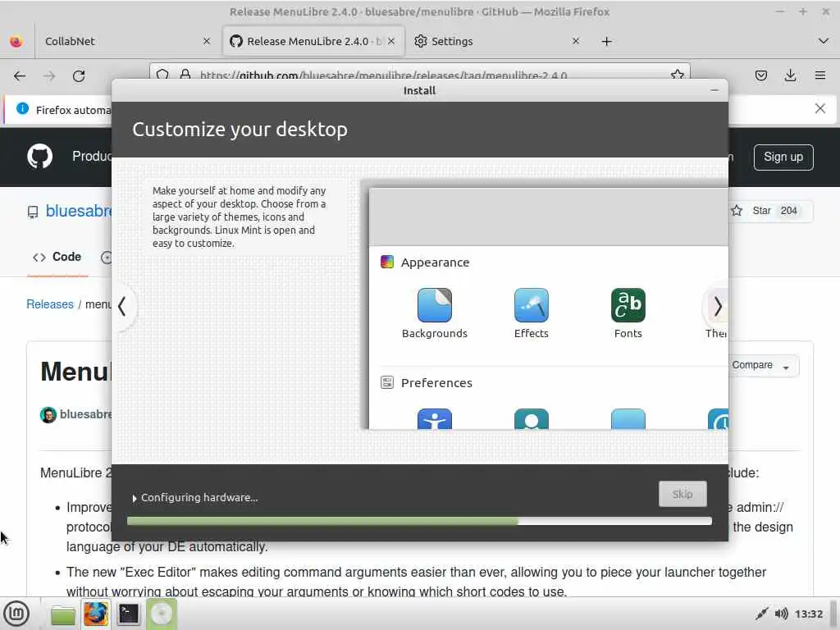Viewport: 840px width, 630px height.
Task: Open the volume tray icon
Action: [781, 614]
